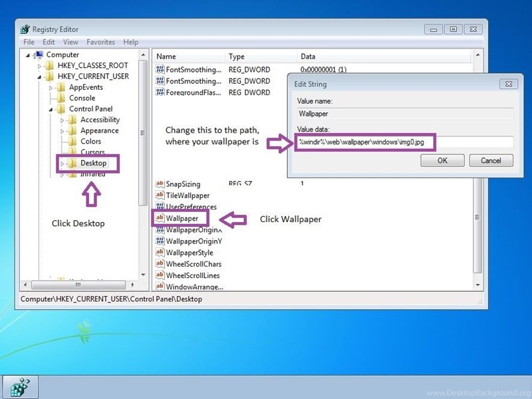The image size is (532, 399).
Task: Click the WheelScrollLines value icon
Action: pyautogui.click(x=160, y=275)
